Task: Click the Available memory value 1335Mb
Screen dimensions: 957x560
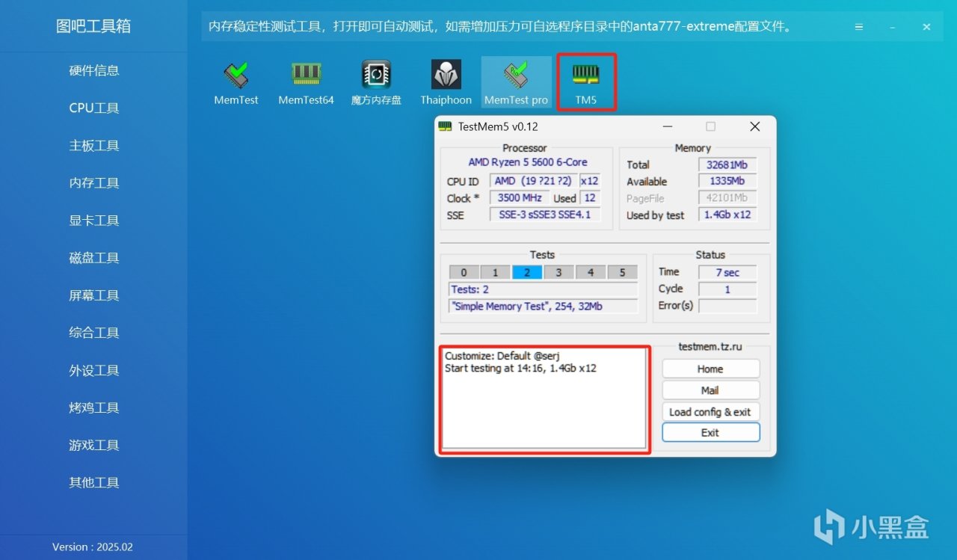Action: click(x=727, y=181)
